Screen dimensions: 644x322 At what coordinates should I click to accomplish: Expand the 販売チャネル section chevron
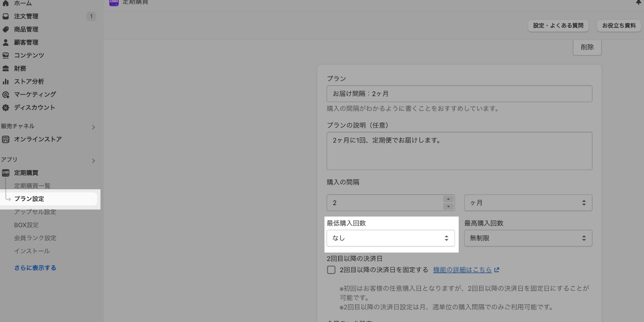[x=93, y=127]
